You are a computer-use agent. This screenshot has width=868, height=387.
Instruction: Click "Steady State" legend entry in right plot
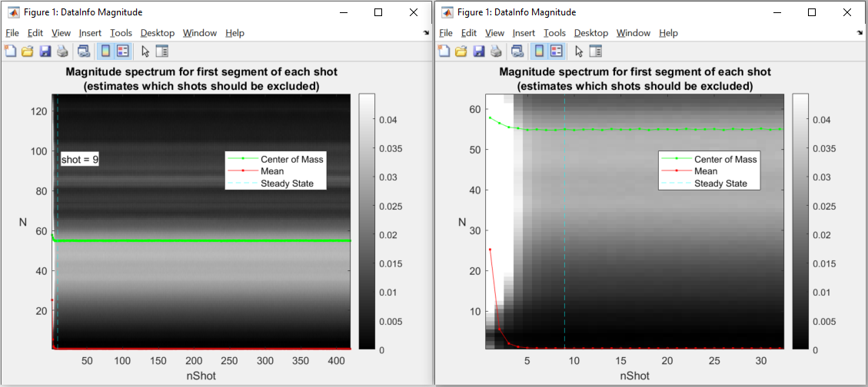(x=720, y=184)
